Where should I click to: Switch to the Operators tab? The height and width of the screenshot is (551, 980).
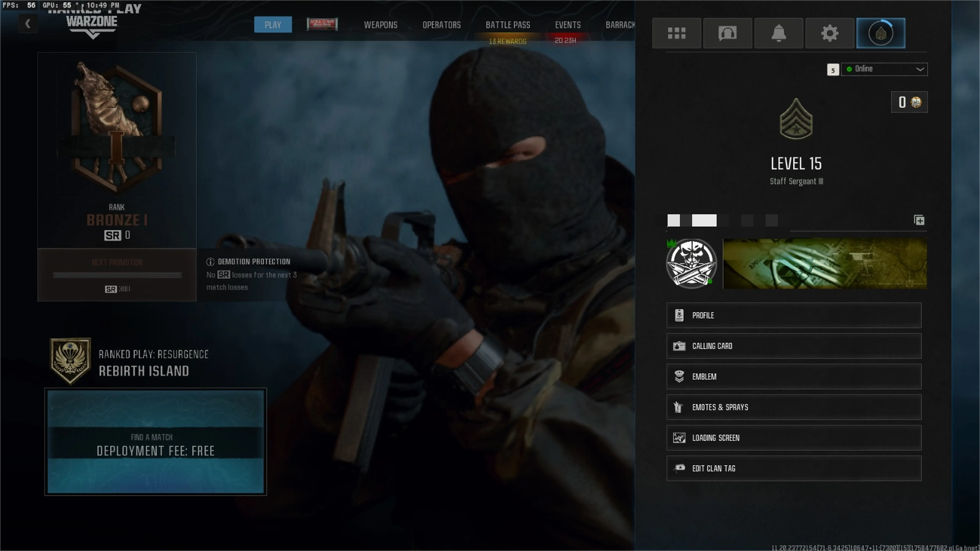441,25
